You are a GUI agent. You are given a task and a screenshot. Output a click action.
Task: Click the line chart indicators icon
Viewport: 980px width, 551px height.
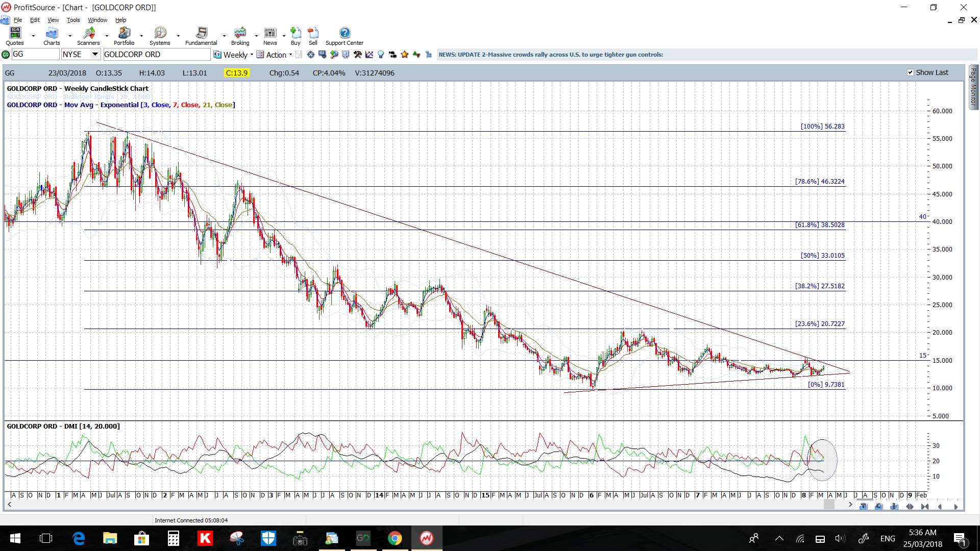[x=370, y=55]
